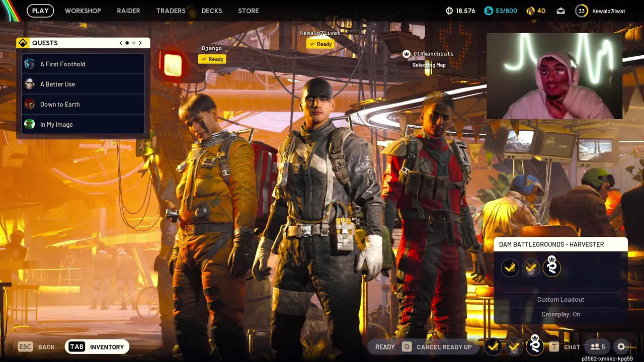Screen dimensions: 644x362
Task: Click first ready checkmark in map panel
Action: (510, 267)
